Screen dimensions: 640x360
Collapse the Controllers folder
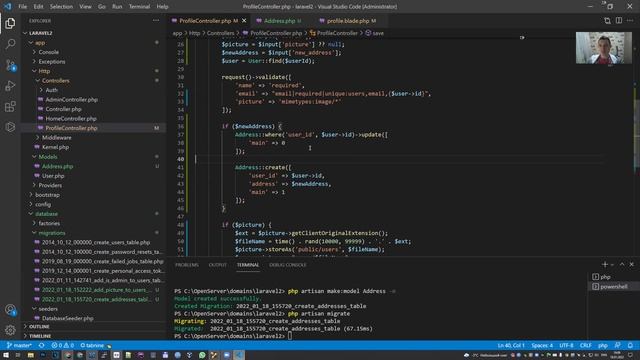coord(56,80)
